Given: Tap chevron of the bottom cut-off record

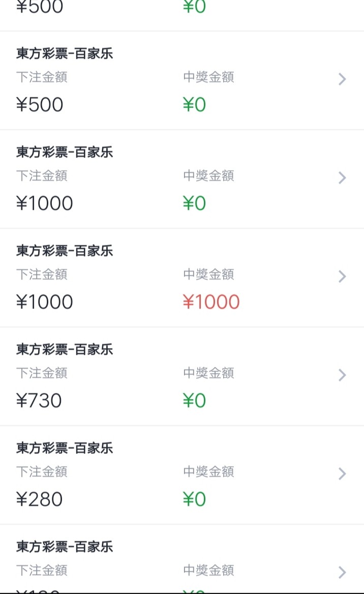Looking at the screenshot, I should click(342, 573).
